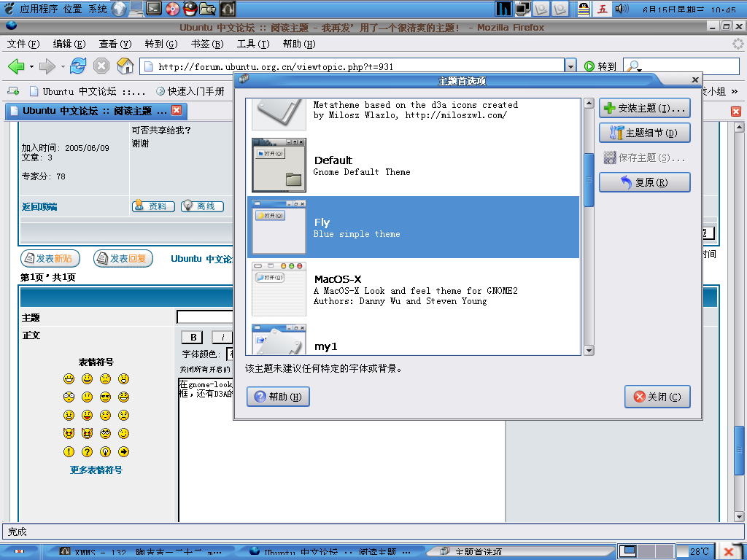Click the greyed Stop button in Firefox
Screen dimensions: 747x560
click(101, 66)
